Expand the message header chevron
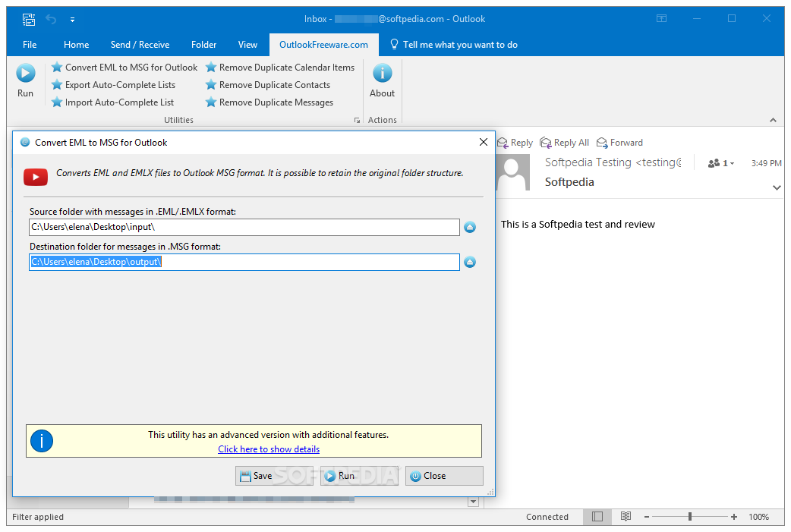791x532 pixels. pos(777,187)
